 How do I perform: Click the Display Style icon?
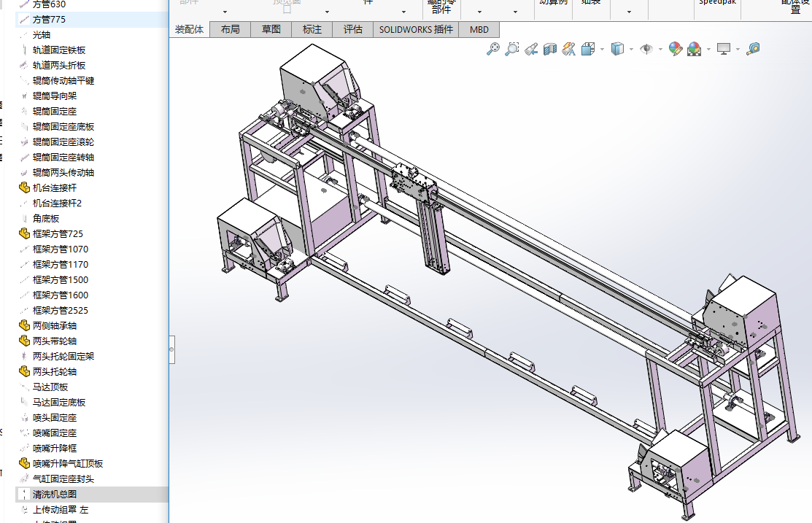click(x=616, y=49)
